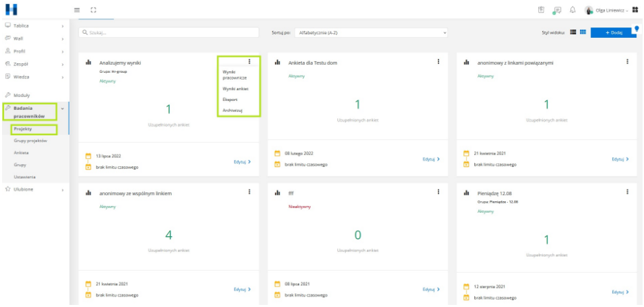
Task: Open the apps grid icon beside the user name
Action: tap(635, 10)
